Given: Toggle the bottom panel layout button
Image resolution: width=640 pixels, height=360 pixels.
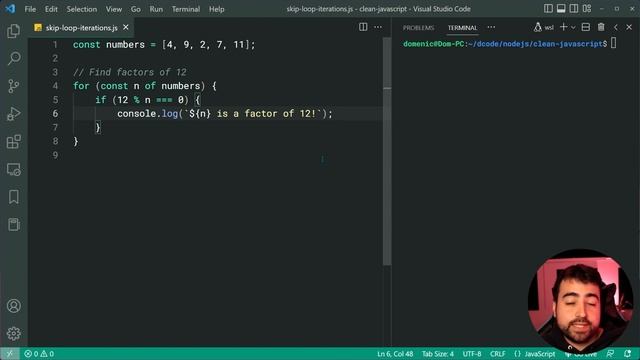Looking at the screenshot, I should (561, 9).
